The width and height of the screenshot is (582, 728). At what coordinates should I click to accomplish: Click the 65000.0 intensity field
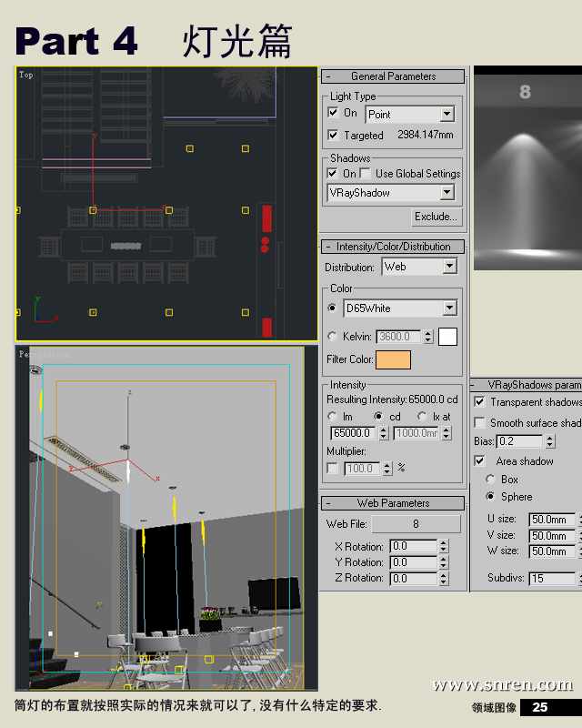[353, 433]
